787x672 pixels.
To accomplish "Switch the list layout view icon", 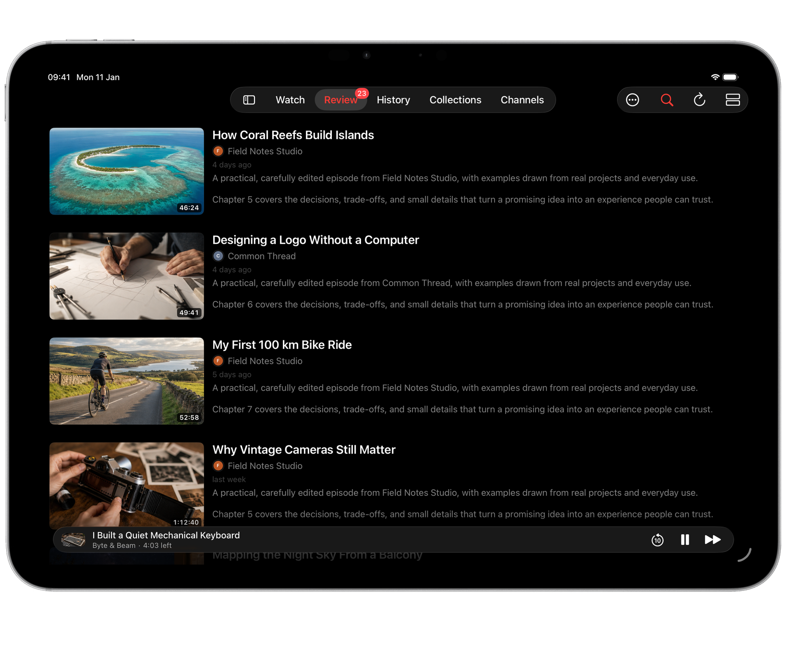I will (x=732, y=100).
